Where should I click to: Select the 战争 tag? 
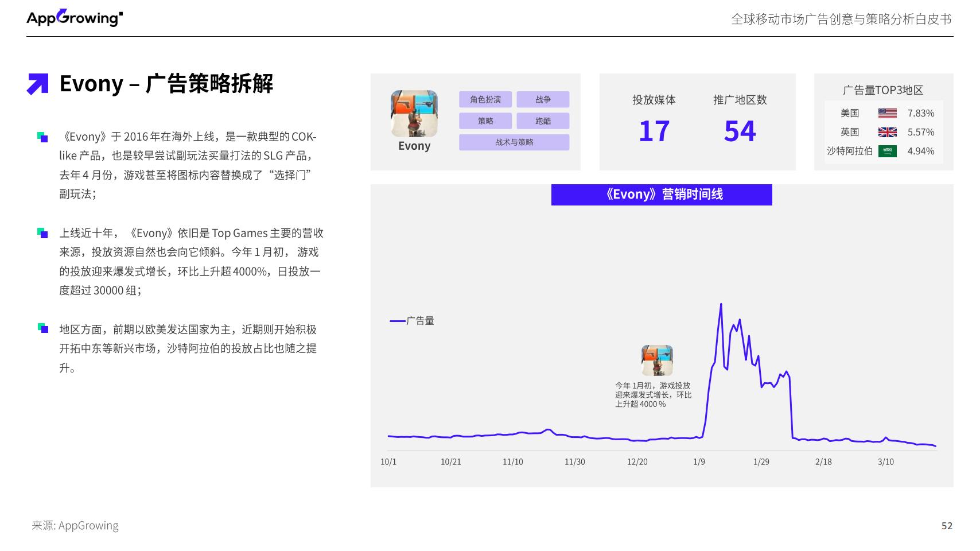click(x=543, y=99)
